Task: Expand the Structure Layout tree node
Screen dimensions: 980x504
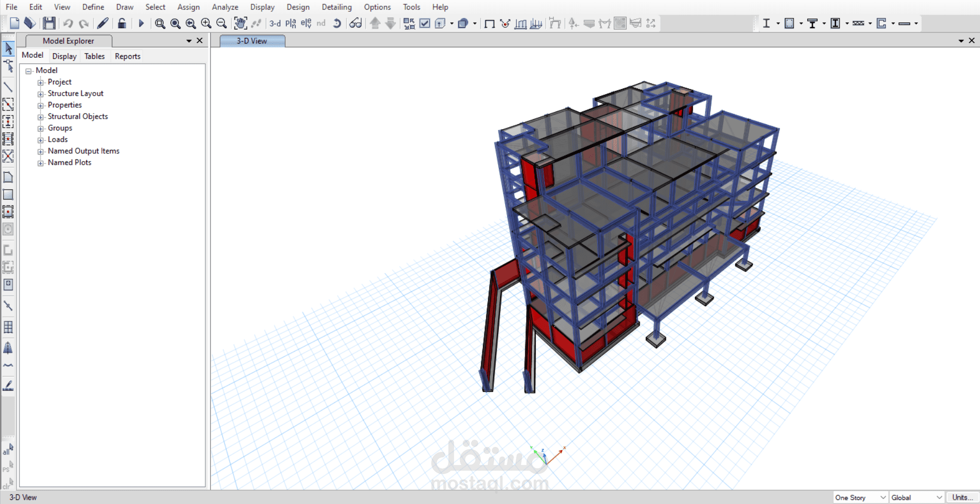Action: (x=40, y=94)
